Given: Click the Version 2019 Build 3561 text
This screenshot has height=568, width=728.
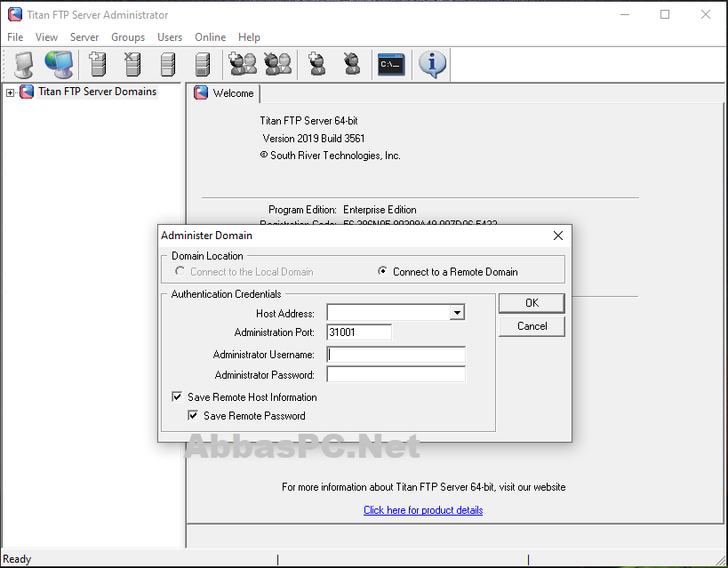Looking at the screenshot, I should click(314, 139).
